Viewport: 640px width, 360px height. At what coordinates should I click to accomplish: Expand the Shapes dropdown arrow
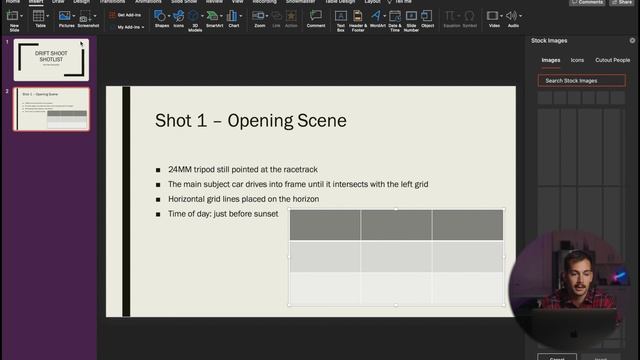[x=169, y=16]
